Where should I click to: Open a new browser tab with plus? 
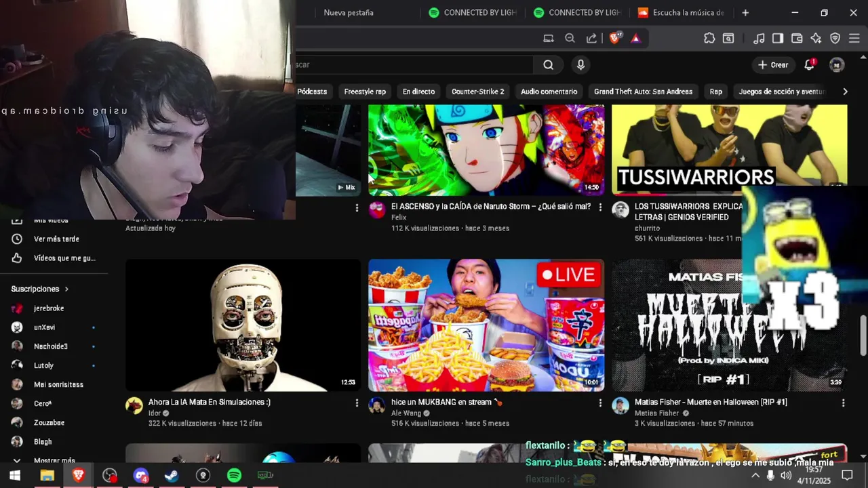click(745, 13)
